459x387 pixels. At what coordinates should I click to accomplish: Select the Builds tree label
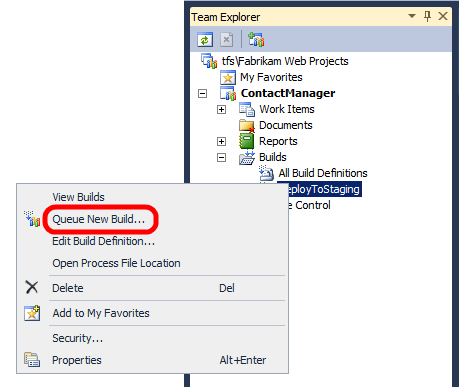pyautogui.click(x=273, y=157)
